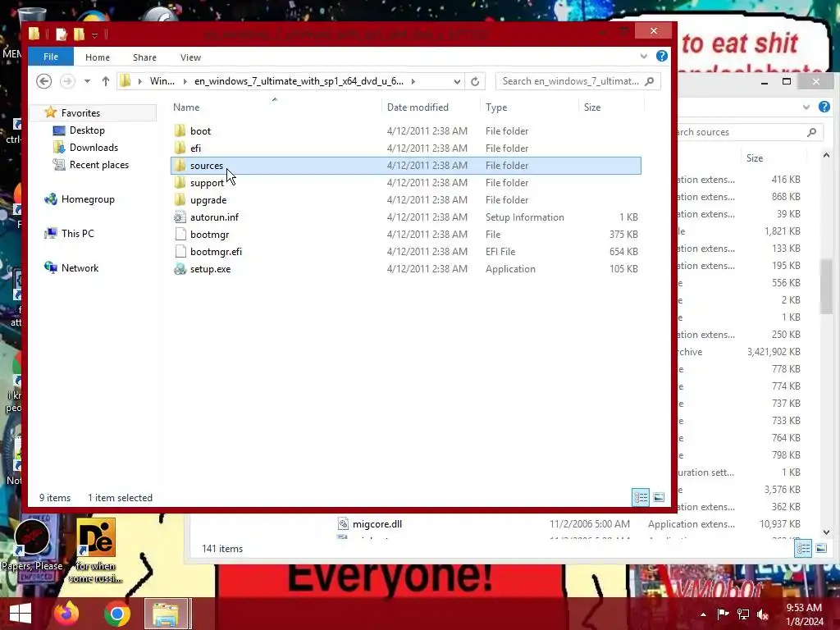Refresh the current folder view

tap(475, 81)
